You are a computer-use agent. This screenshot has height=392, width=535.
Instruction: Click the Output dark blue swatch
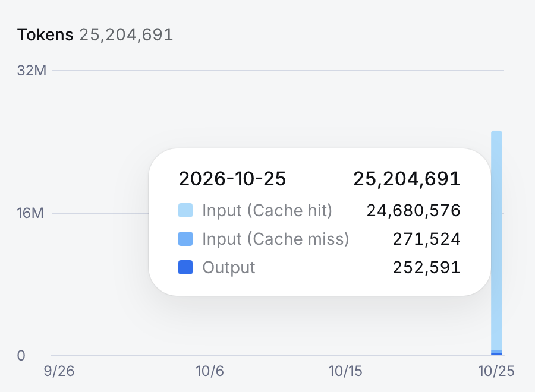tap(185, 267)
